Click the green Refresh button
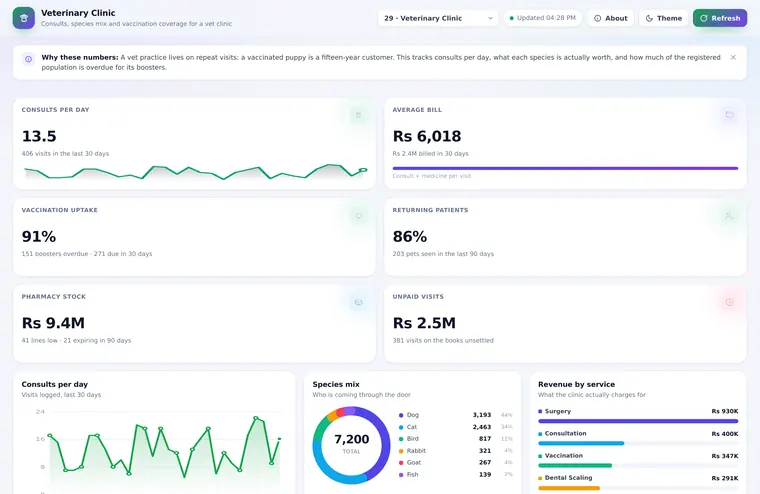The width and height of the screenshot is (760, 494). [x=720, y=18]
